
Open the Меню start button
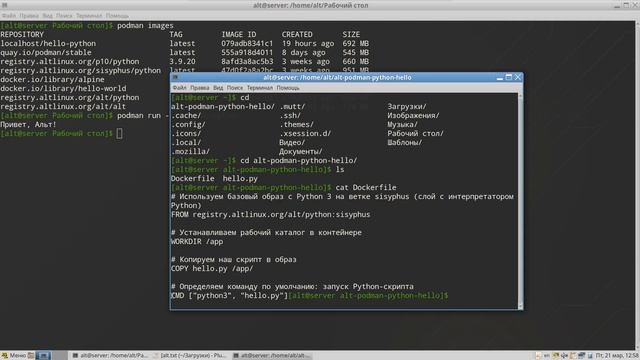point(13,356)
